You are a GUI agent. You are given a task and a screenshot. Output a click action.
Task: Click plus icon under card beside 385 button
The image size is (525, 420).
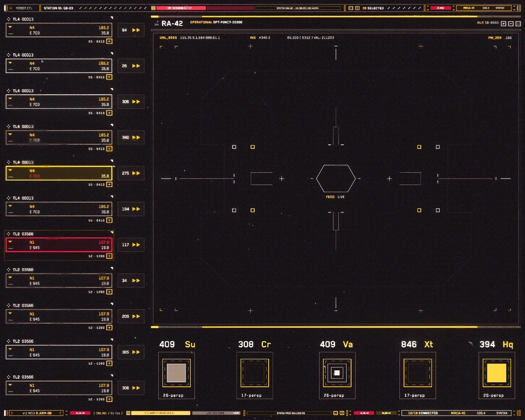109,363
